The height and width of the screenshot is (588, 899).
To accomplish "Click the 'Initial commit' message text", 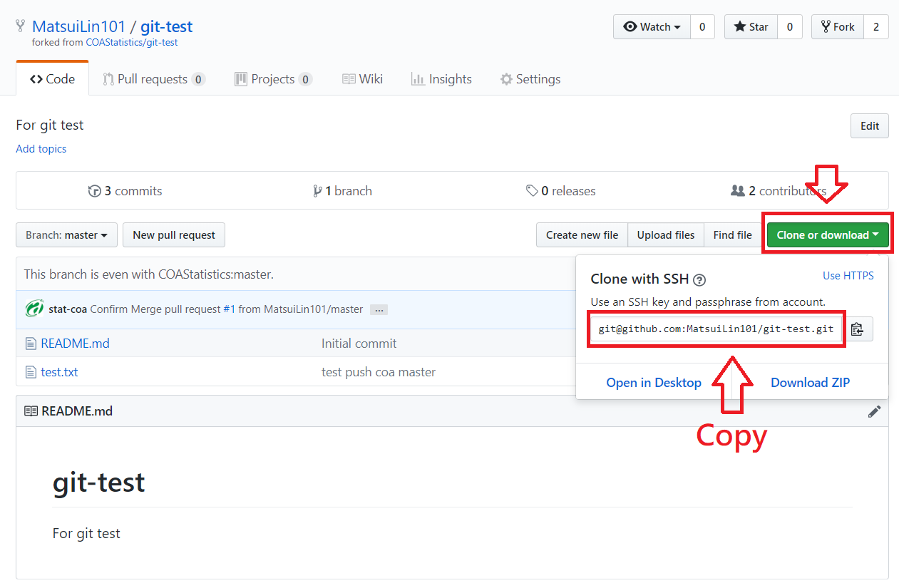I will click(359, 344).
